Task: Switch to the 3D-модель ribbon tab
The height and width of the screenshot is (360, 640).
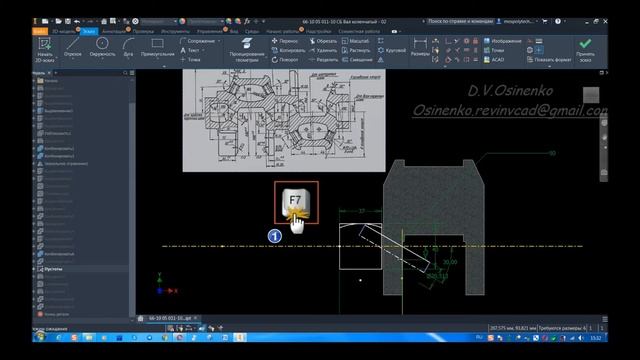Action: 63,31
